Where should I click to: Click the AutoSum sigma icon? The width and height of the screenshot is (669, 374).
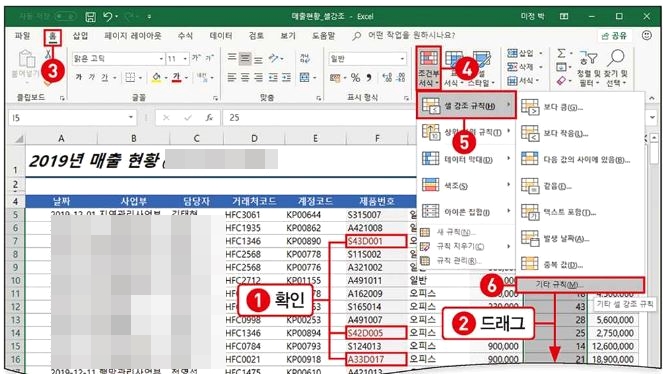[x=561, y=53]
